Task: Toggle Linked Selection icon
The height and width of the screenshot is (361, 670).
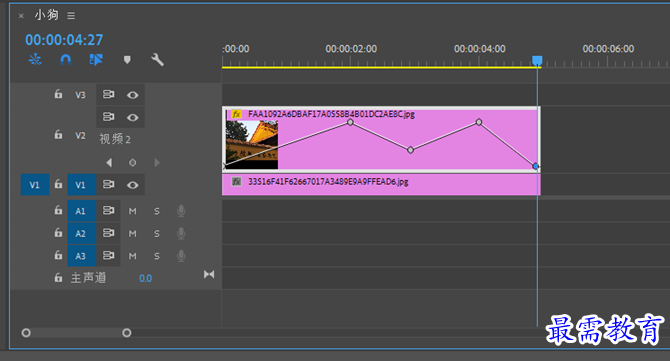Action: pos(96,59)
